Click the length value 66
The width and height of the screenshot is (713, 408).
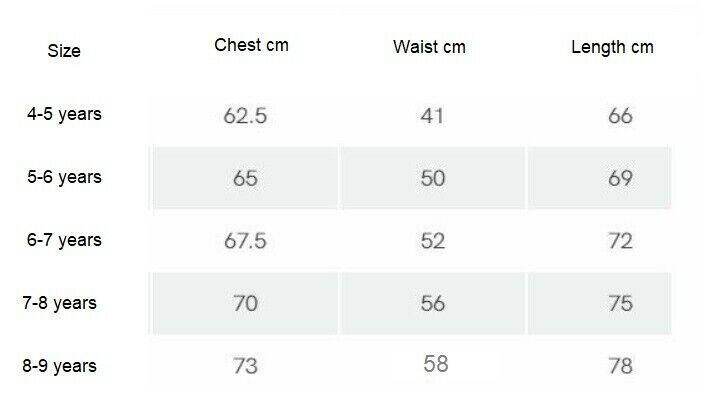(x=620, y=116)
